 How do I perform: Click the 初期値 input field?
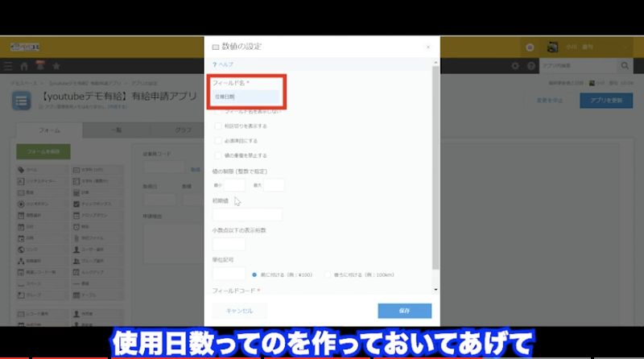pyautogui.click(x=247, y=214)
